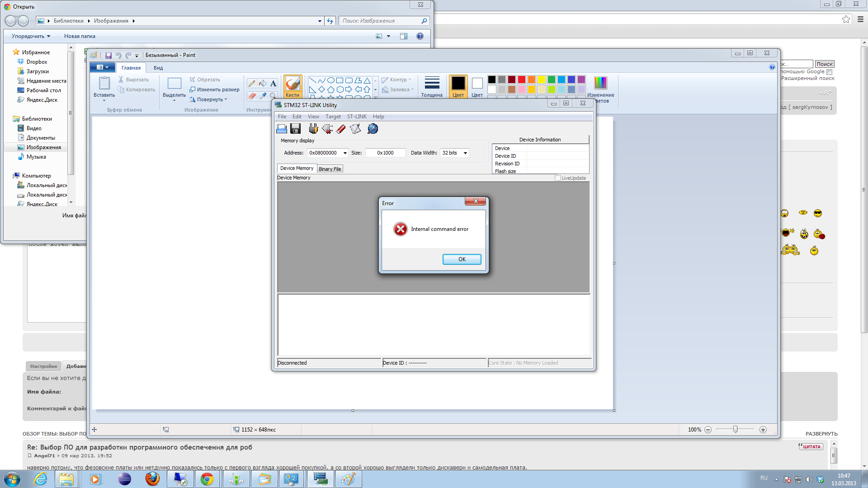The image size is (868, 488).
Task: Switch to the Binary File tab
Action: (x=330, y=169)
